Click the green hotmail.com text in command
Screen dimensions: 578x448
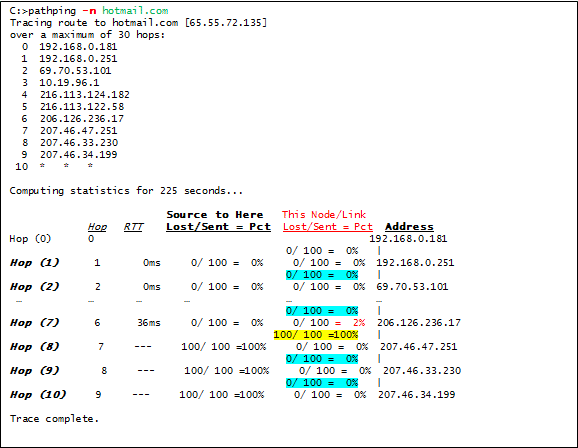point(135,11)
